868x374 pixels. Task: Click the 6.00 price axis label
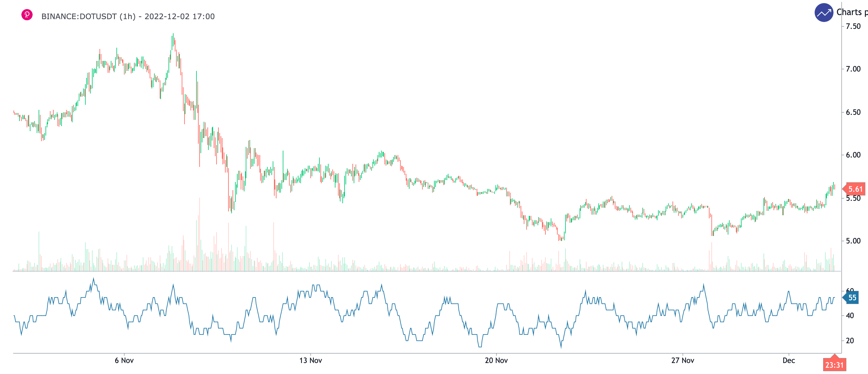click(853, 155)
